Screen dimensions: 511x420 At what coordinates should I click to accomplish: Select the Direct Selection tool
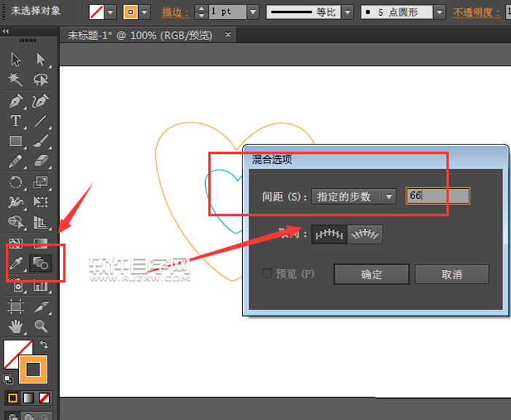click(41, 60)
